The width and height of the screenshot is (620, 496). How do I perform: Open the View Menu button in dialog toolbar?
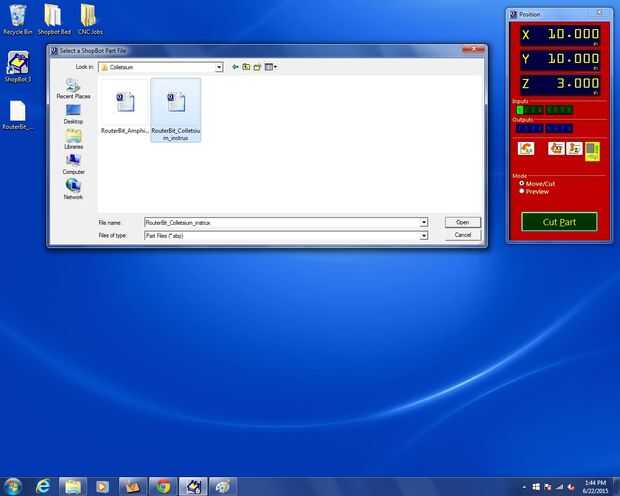click(x=271, y=67)
